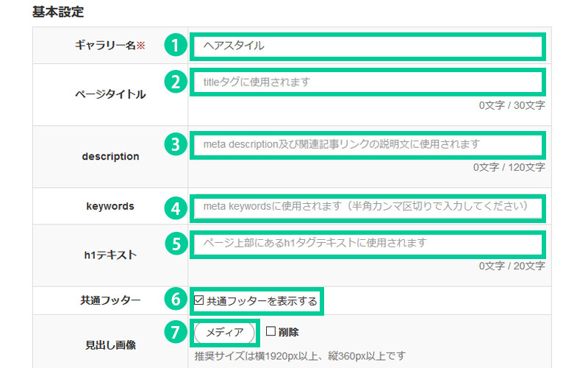Open the メディア picker button
Image resolution: width=588 pixels, height=368 pixels.
click(224, 333)
